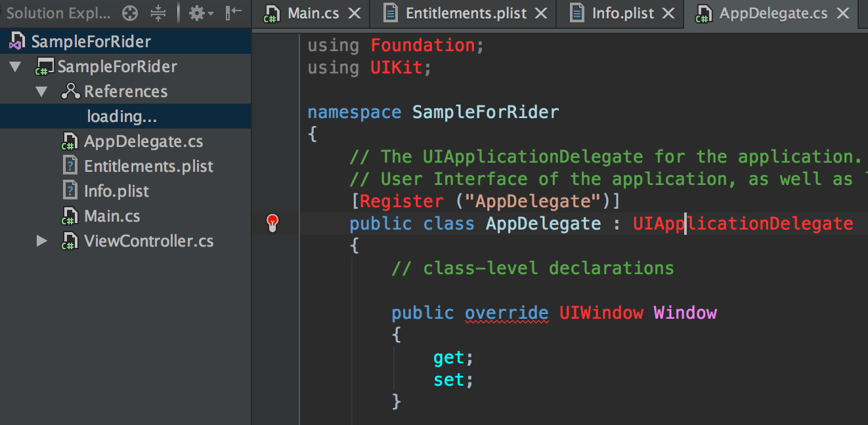Screen dimensions: 868x425
Task: Switch to the Info.plist tab
Action: point(622,14)
